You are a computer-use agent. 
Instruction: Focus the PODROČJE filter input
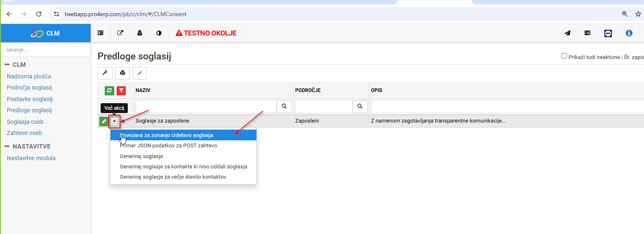tap(324, 106)
